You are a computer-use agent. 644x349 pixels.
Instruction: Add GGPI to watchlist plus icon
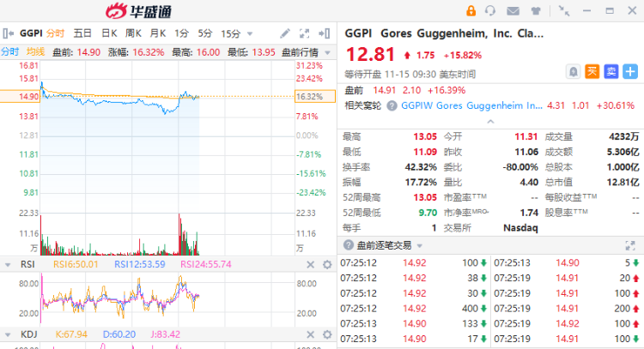click(630, 72)
